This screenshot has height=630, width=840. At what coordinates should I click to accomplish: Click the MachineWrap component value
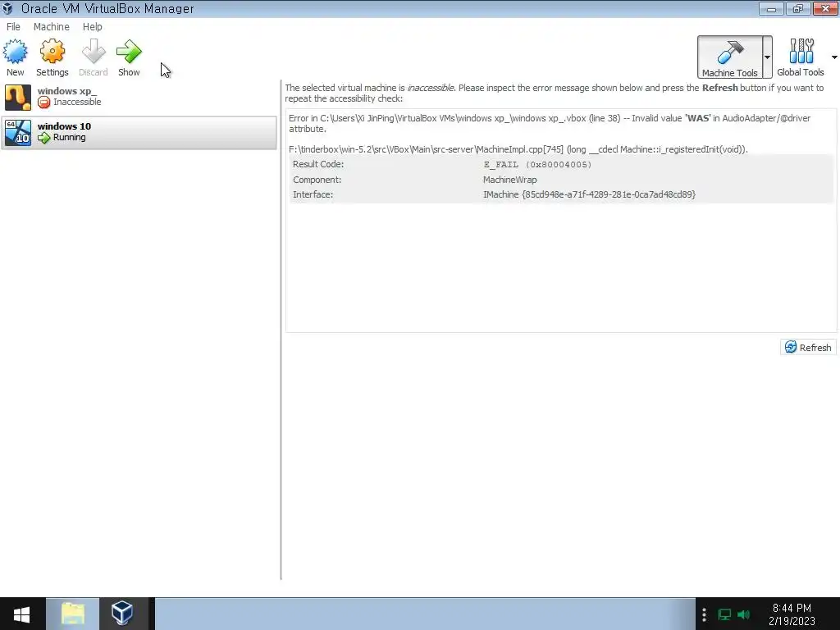click(x=509, y=180)
